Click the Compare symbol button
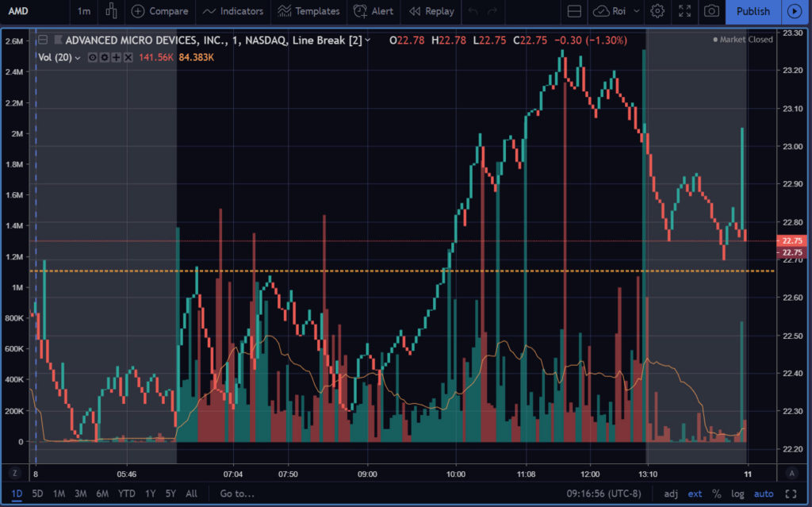Image resolution: width=812 pixels, height=507 pixels. pos(160,11)
